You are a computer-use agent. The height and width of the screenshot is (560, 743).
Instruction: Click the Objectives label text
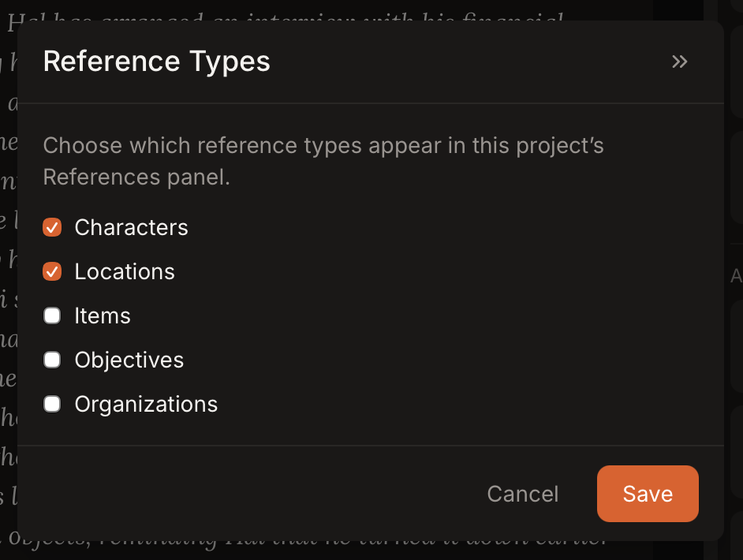pyautogui.click(x=129, y=360)
